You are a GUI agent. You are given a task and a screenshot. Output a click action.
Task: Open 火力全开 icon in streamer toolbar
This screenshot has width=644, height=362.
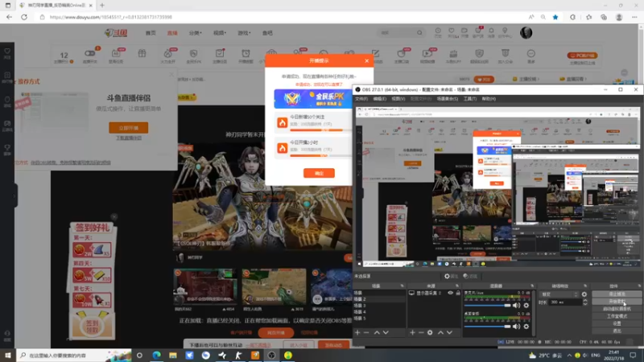pyautogui.click(x=167, y=56)
